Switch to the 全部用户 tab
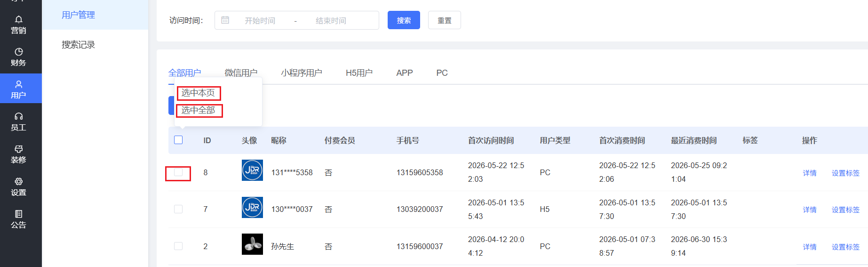Viewport: 868px width, 267px height. point(185,73)
